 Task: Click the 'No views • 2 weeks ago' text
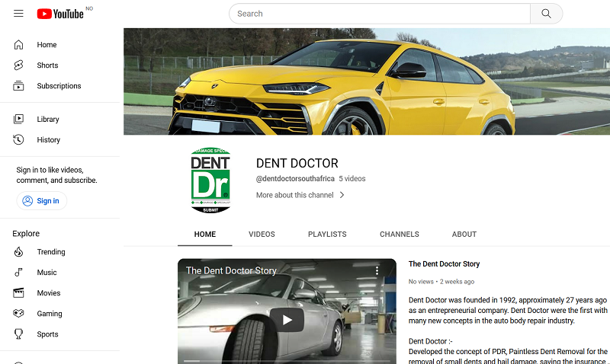[x=441, y=282]
